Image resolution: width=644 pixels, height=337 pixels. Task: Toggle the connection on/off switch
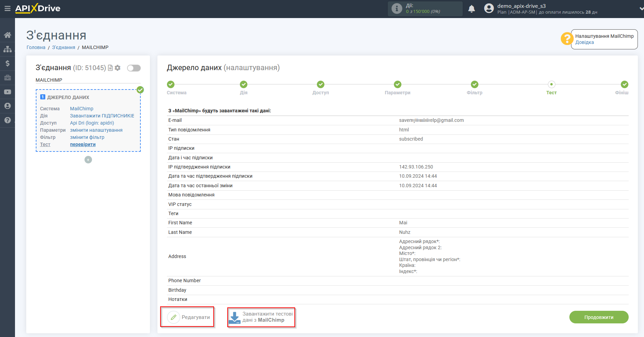point(134,68)
